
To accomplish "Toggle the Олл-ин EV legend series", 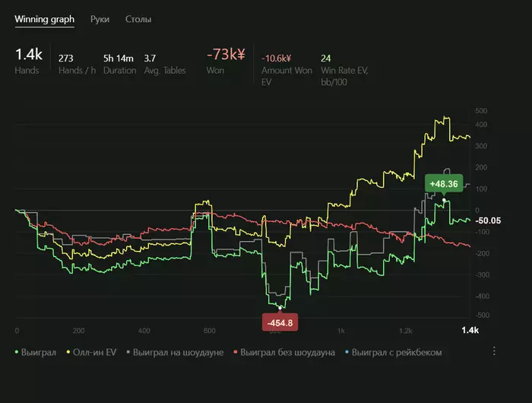I will coord(91,352).
